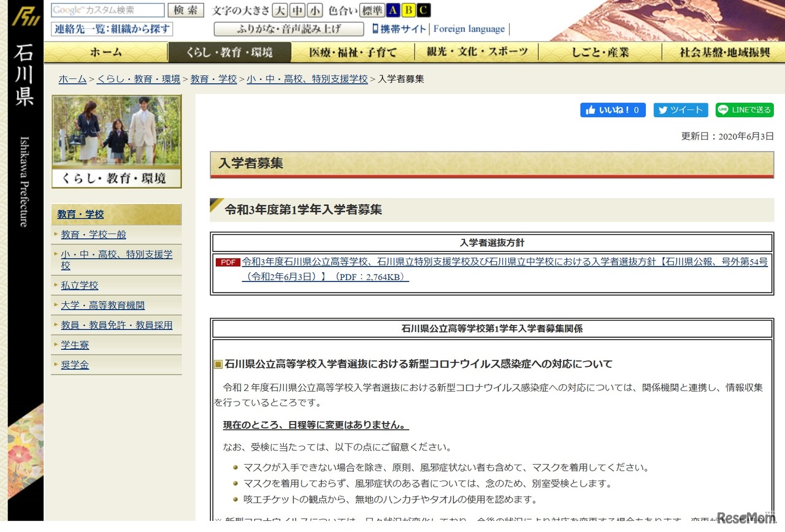785x532 pixels.
Task: Open the PDF icon next to the selection policy
Action: click(228, 262)
